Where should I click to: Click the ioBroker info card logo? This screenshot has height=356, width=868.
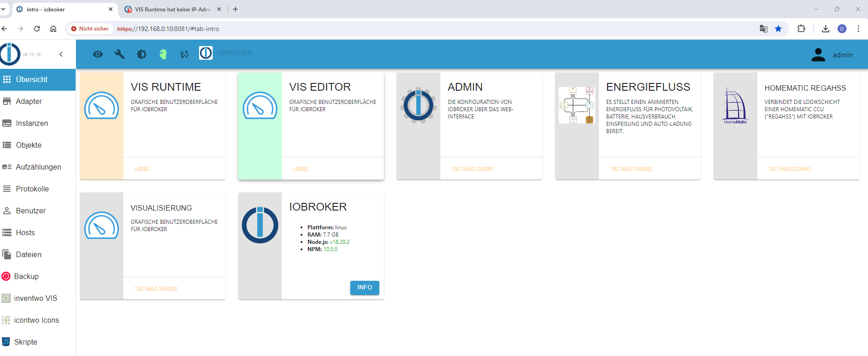260,225
